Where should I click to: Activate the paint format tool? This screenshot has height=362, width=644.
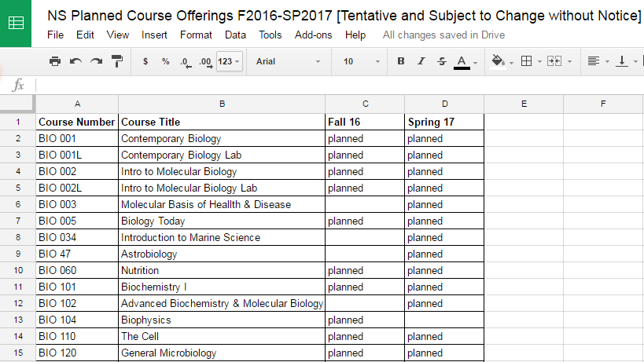click(x=117, y=61)
